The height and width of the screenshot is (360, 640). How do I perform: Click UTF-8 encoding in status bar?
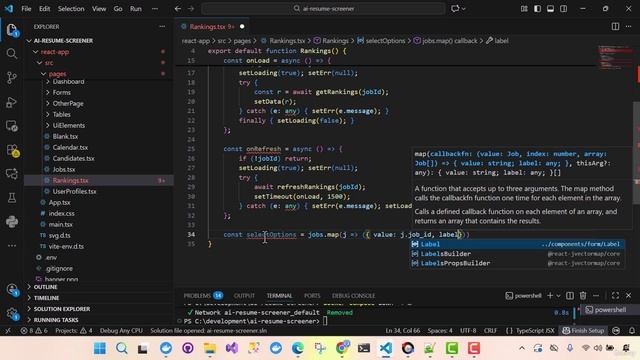click(468, 331)
